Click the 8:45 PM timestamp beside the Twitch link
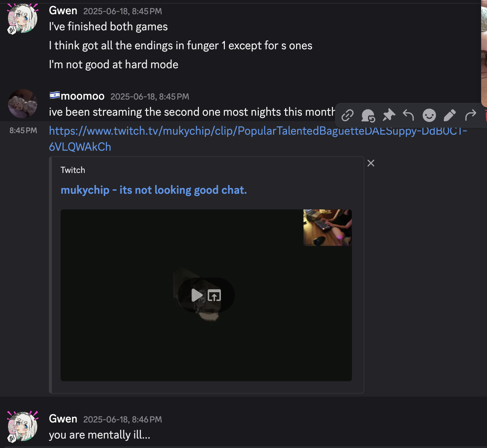The height and width of the screenshot is (448, 487). (x=23, y=131)
